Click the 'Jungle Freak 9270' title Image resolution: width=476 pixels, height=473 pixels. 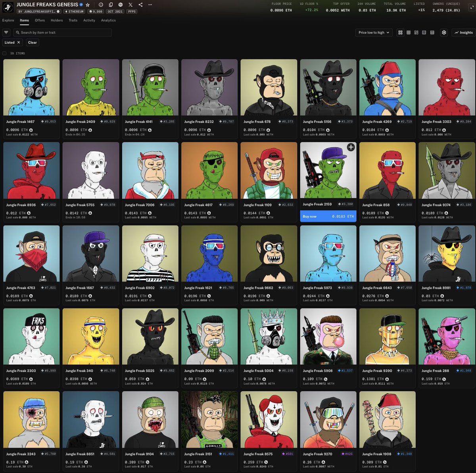click(x=318, y=454)
